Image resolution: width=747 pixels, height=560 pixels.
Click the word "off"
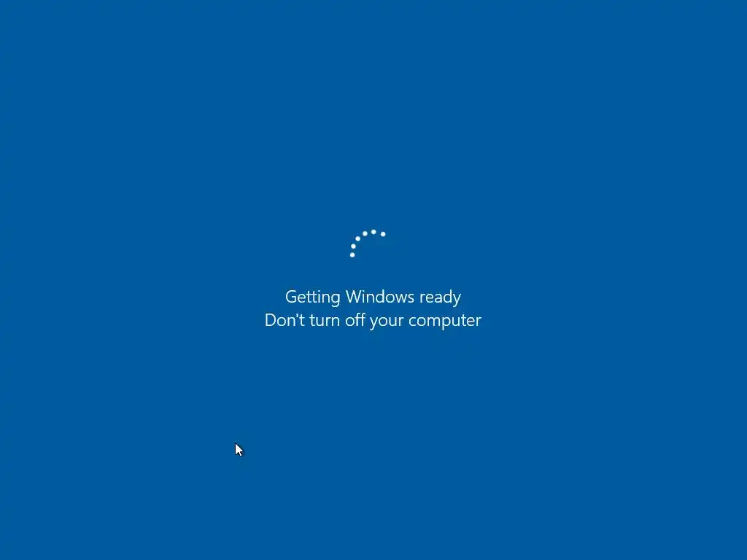[x=355, y=319]
